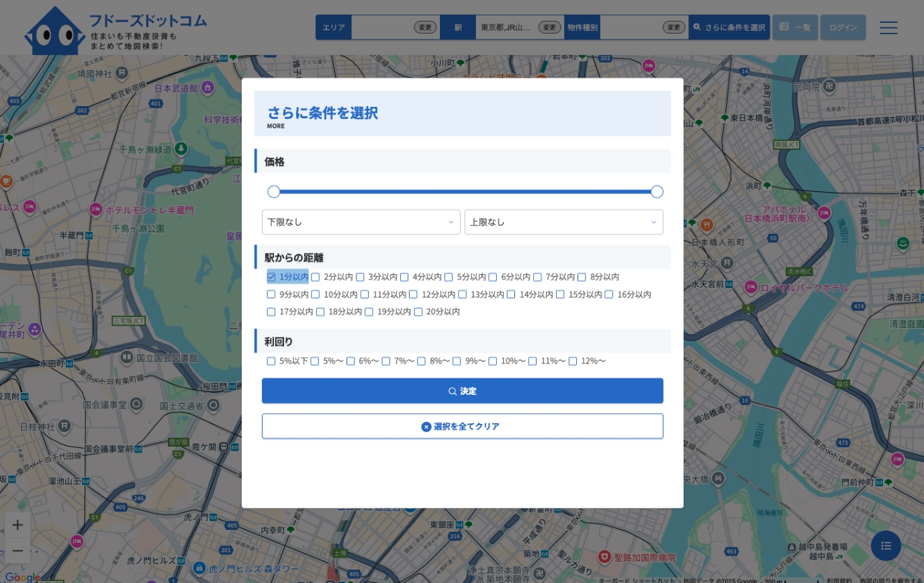Viewport: 924px width, 583px height.
Task: Enable the 8%〜 yield checkbox
Action: pyautogui.click(x=422, y=361)
